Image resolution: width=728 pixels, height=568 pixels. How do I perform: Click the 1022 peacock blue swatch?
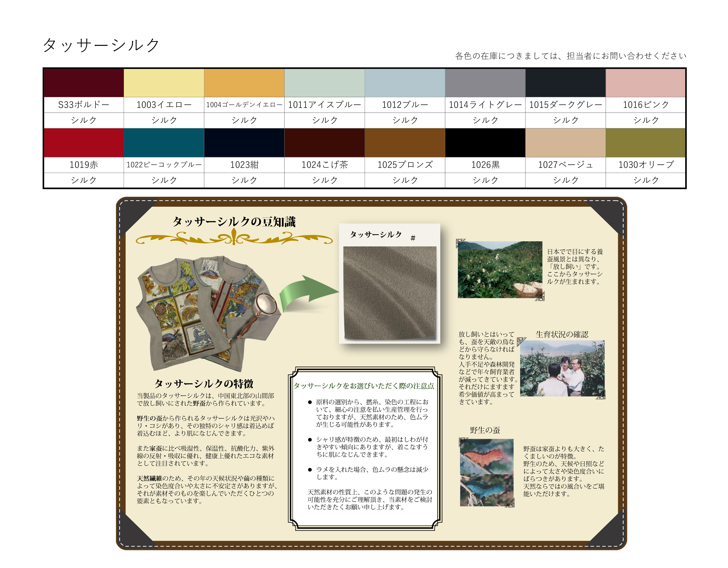[x=164, y=143]
